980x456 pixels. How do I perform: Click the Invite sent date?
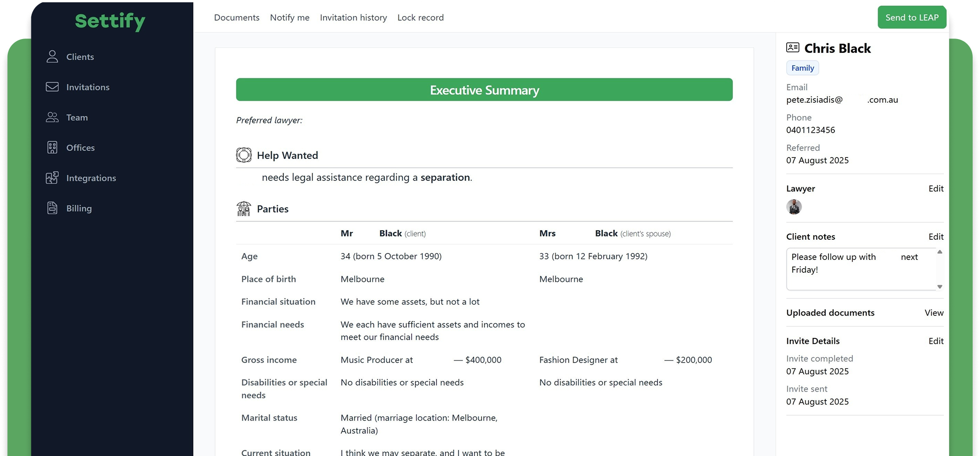click(x=817, y=402)
